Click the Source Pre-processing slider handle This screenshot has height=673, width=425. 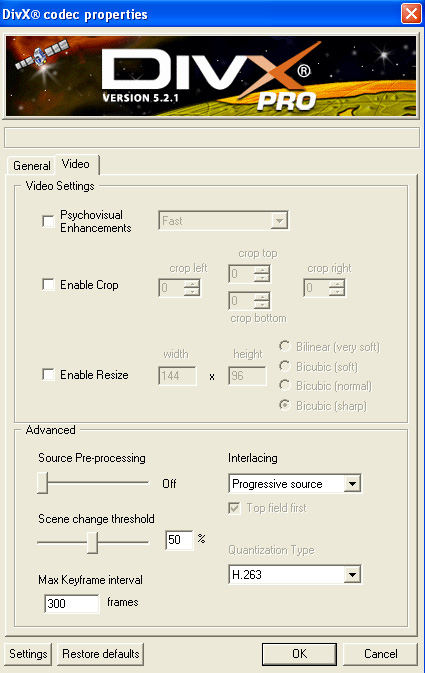(x=42, y=483)
